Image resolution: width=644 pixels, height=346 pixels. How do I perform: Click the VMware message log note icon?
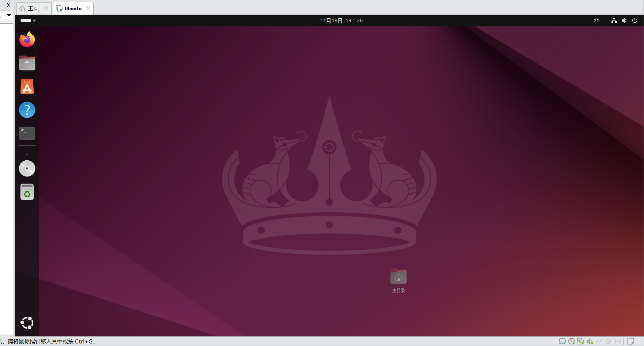coord(631,341)
